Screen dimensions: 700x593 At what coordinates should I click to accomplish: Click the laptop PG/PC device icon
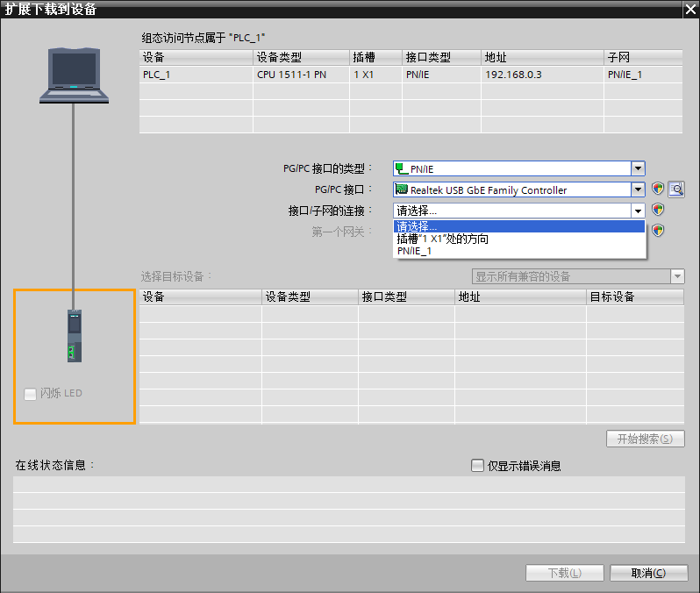point(74,75)
